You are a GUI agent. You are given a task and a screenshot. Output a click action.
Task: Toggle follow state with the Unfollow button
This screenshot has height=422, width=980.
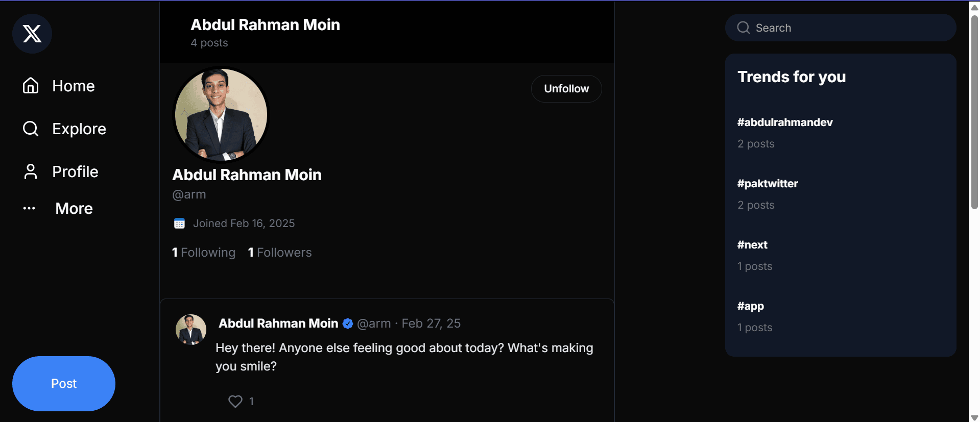click(566, 88)
